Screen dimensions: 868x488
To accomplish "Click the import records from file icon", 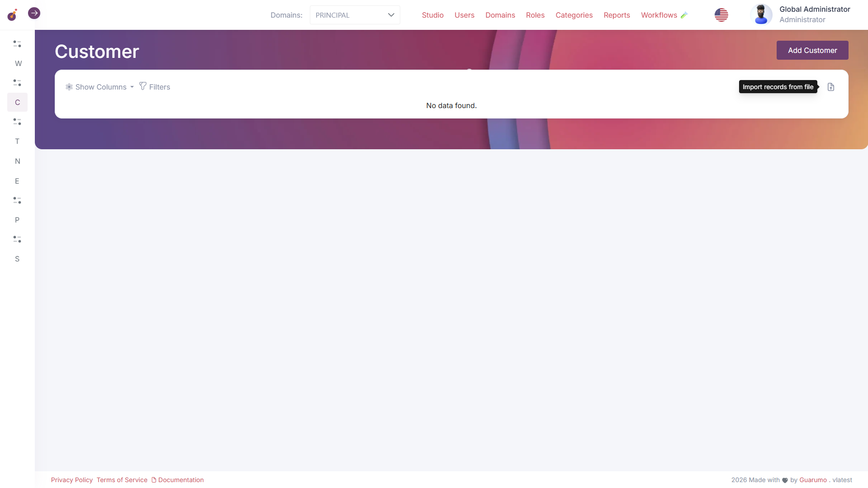I will click(x=830, y=87).
